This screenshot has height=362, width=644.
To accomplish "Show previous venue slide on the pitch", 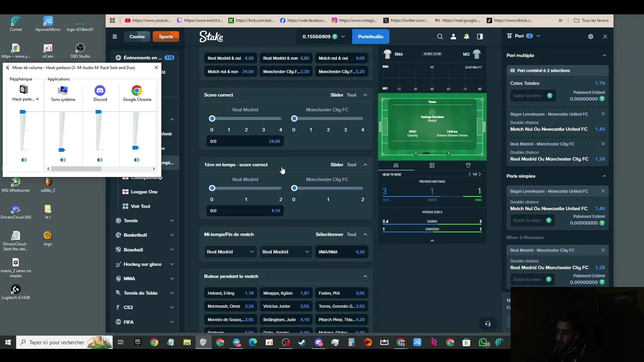I will 416,153.
